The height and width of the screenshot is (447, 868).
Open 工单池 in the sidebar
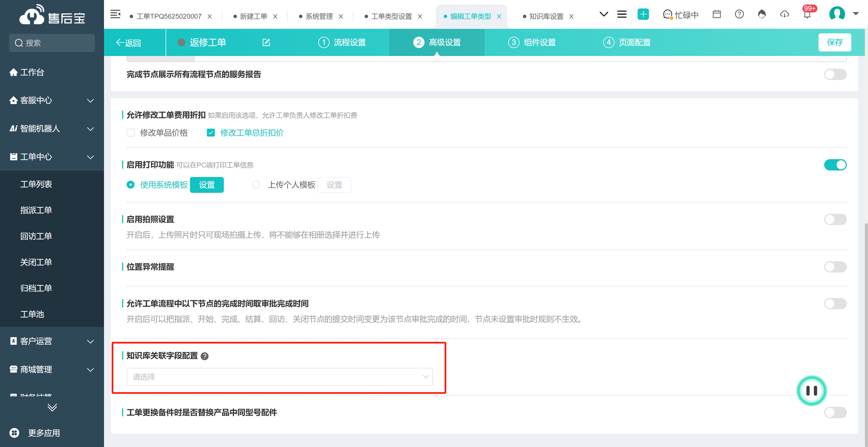(32, 314)
